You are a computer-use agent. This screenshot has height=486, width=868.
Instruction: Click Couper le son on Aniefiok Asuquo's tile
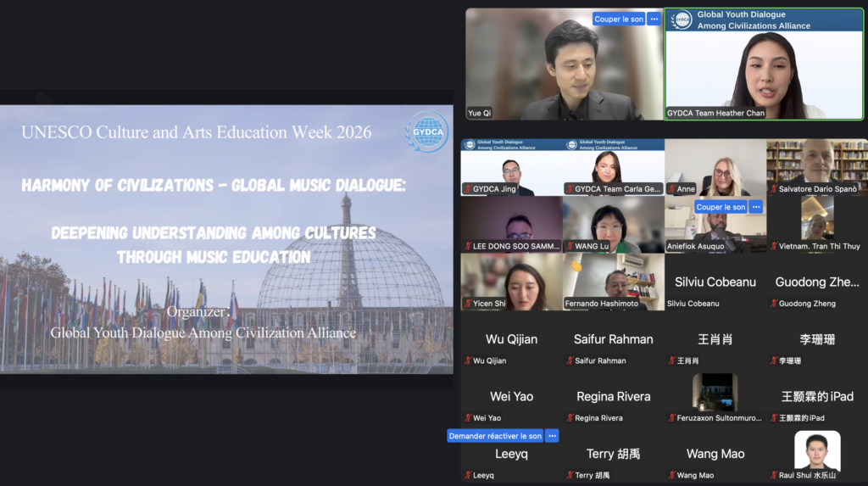click(x=721, y=207)
